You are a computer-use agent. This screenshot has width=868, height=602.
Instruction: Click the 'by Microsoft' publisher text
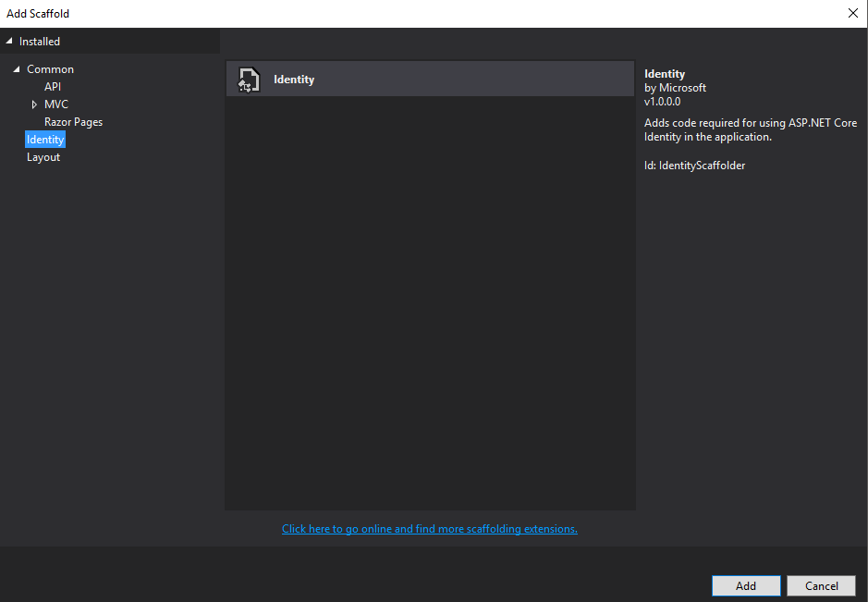pyautogui.click(x=675, y=88)
